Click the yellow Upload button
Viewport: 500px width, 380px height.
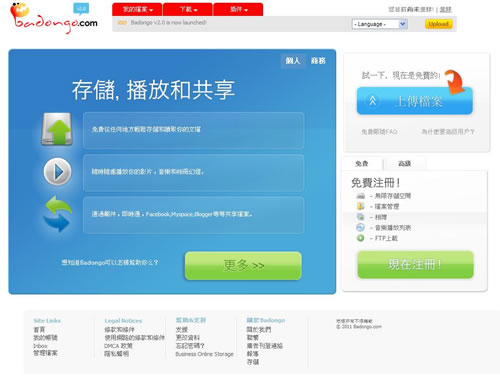(x=438, y=24)
